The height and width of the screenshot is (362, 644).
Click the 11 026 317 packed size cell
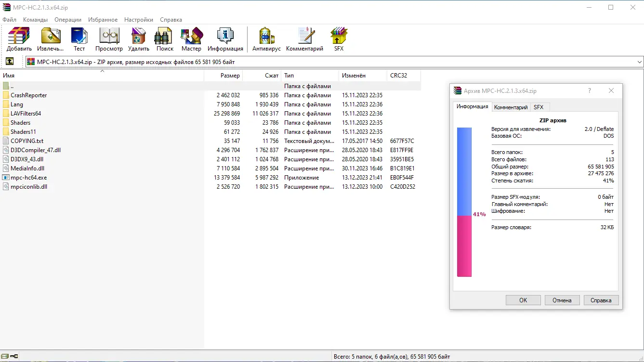(x=265, y=114)
